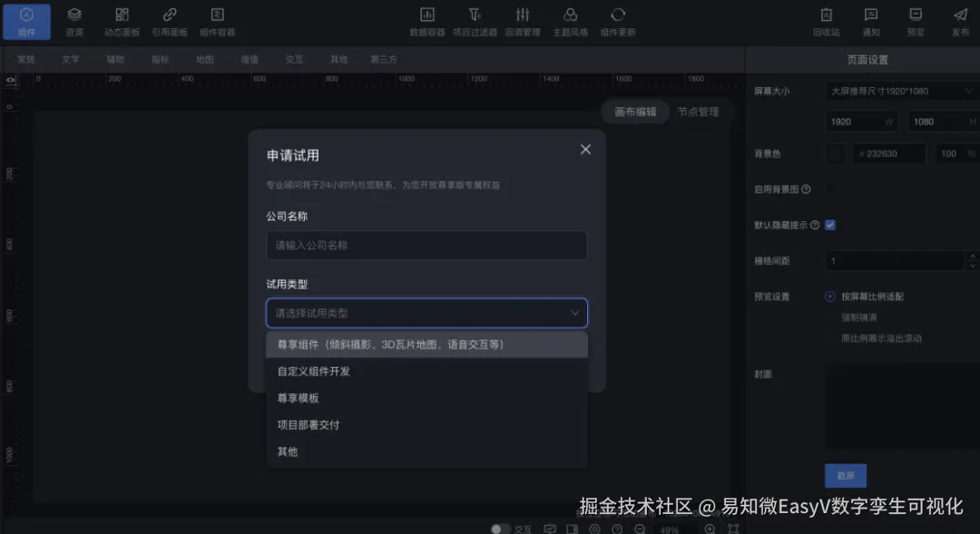Click the help icon next to 默认隐藏提示
The width and height of the screenshot is (980, 534).
pyautogui.click(x=814, y=225)
